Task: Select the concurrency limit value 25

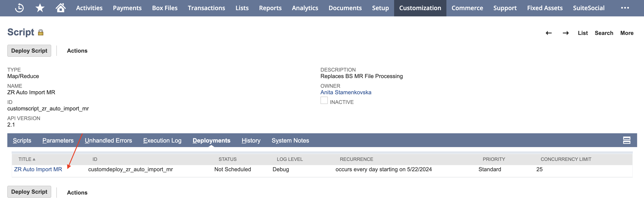Action: (x=539, y=170)
